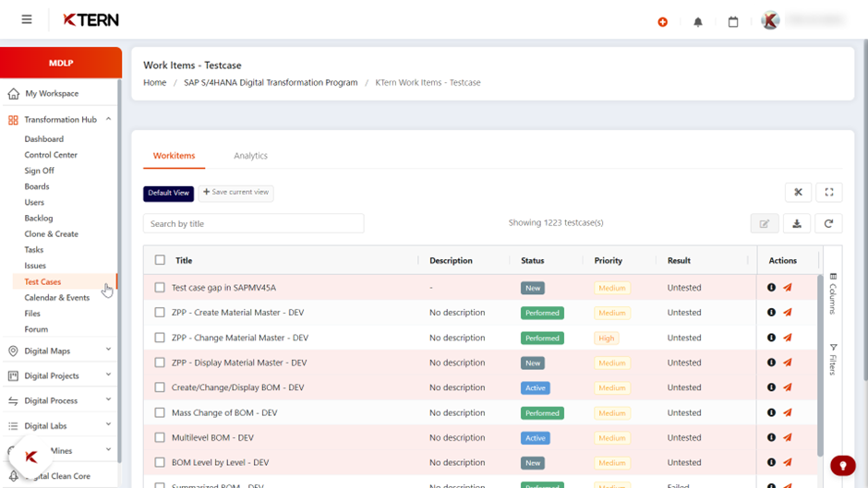Check the Multilevel BOM - DEV row
This screenshot has height=488, width=868.
(x=160, y=437)
